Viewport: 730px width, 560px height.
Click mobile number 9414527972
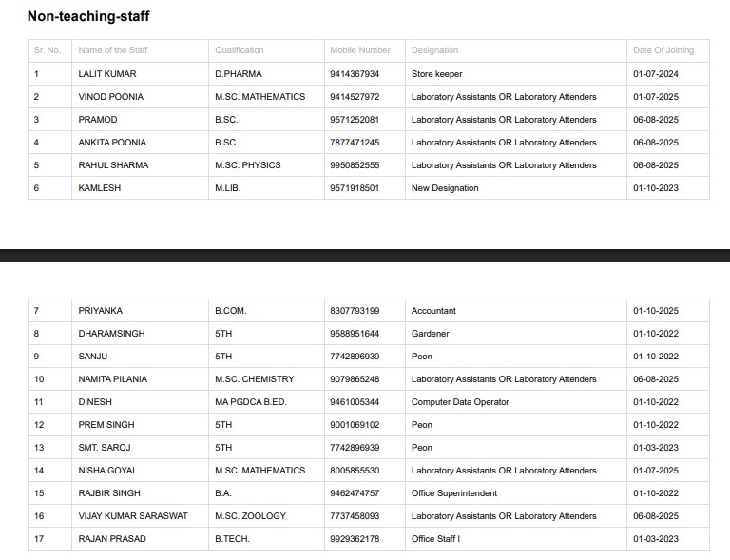click(x=355, y=97)
